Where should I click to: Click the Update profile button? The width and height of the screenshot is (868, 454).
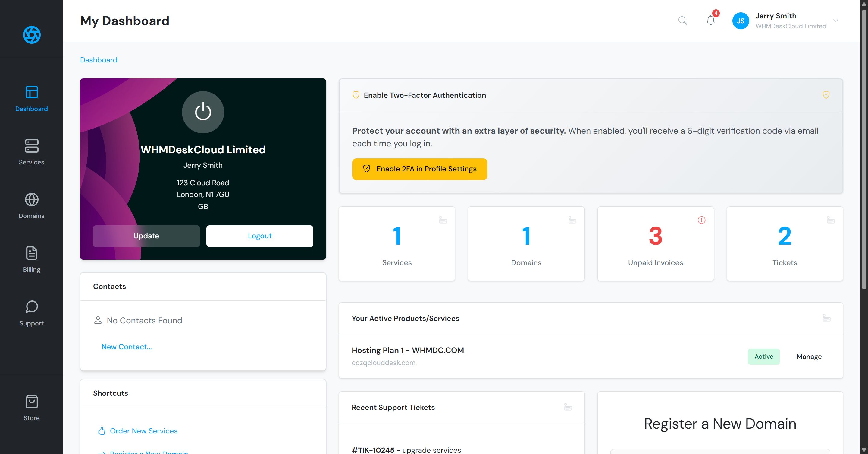click(x=146, y=236)
